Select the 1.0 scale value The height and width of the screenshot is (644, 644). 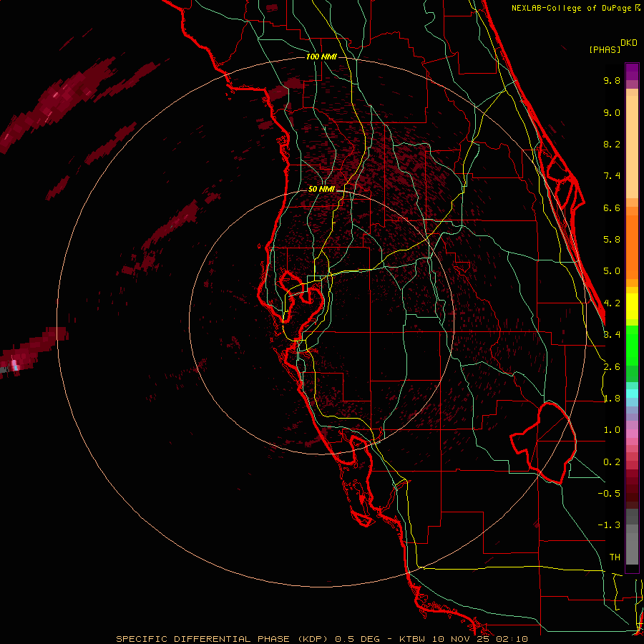[x=612, y=430]
